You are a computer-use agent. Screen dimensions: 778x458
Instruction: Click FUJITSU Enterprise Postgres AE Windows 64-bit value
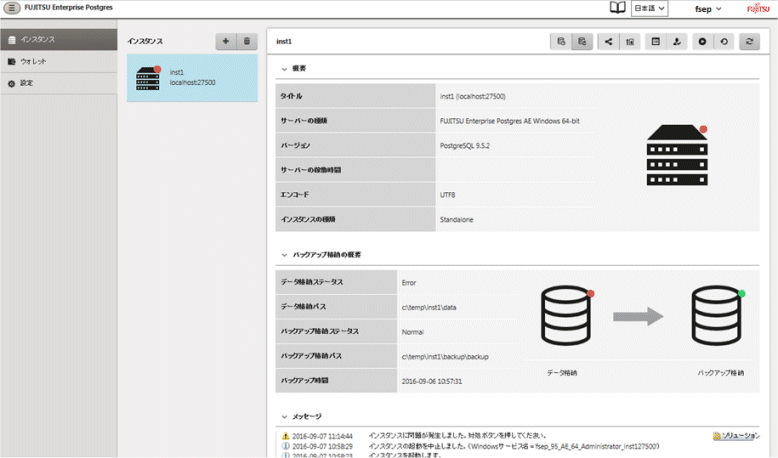(x=510, y=121)
